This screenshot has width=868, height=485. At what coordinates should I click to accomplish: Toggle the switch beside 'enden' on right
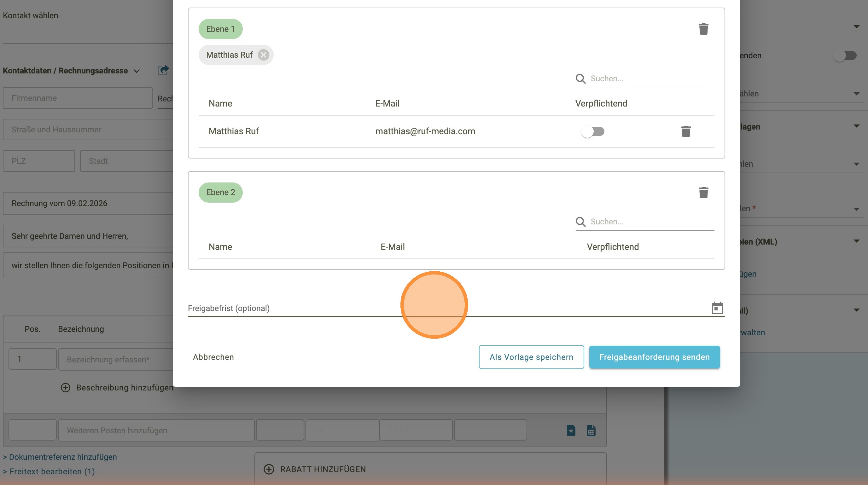pyautogui.click(x=845, y=55)
